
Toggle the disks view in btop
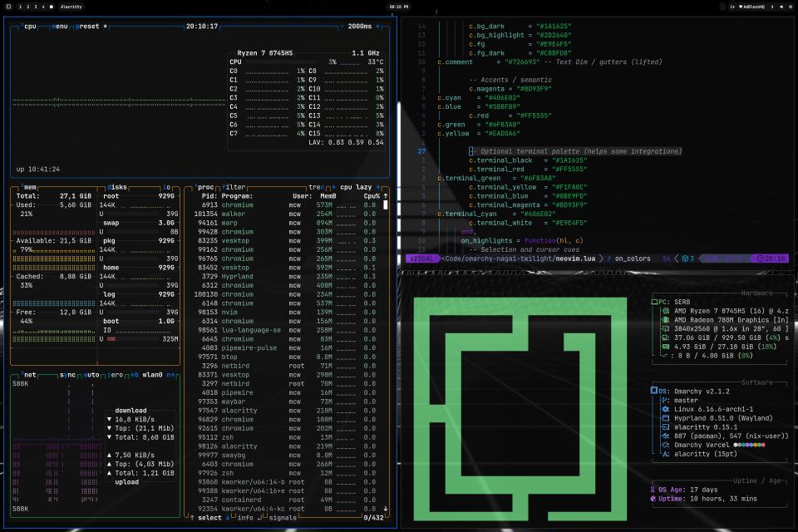point(117,187)
